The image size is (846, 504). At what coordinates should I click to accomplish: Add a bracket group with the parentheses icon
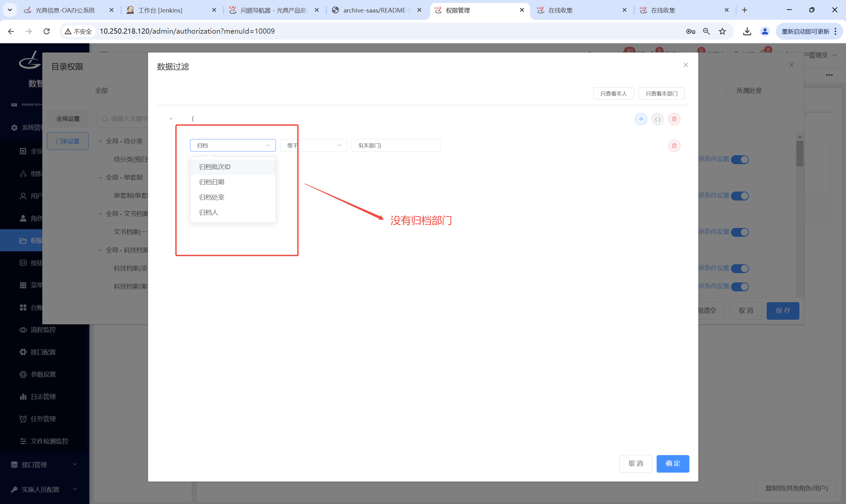click(x=657, y=119)
